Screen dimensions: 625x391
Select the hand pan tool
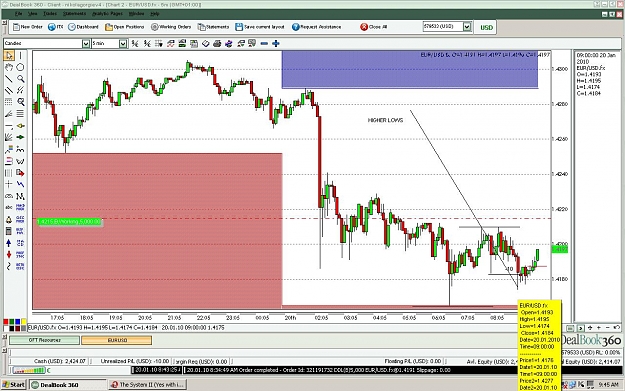pos(9,67)
